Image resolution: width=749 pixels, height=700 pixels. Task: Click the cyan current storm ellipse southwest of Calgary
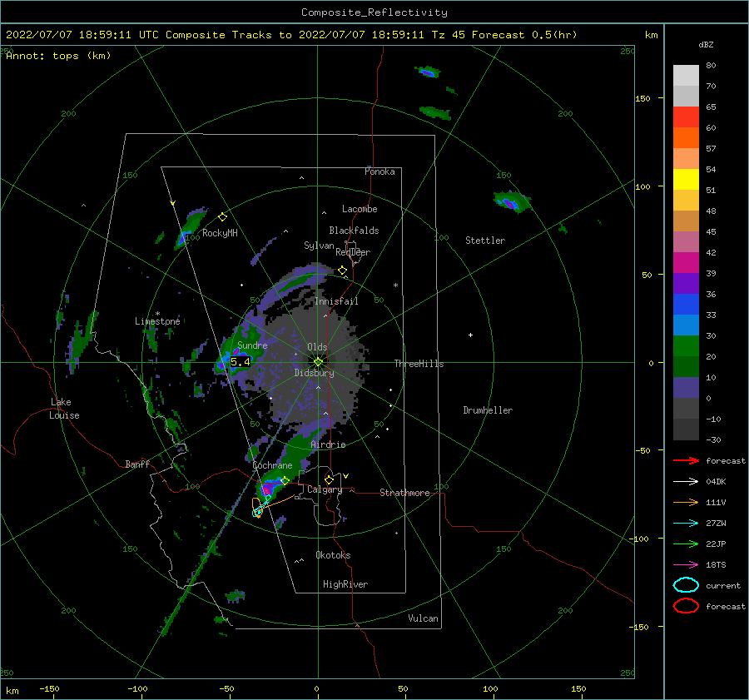click(258, 512)
